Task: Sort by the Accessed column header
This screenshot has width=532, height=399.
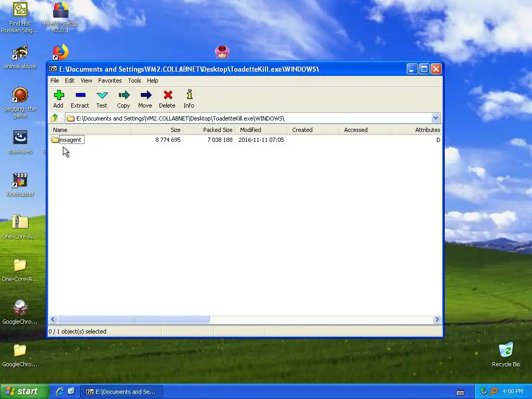Action: 365,130
